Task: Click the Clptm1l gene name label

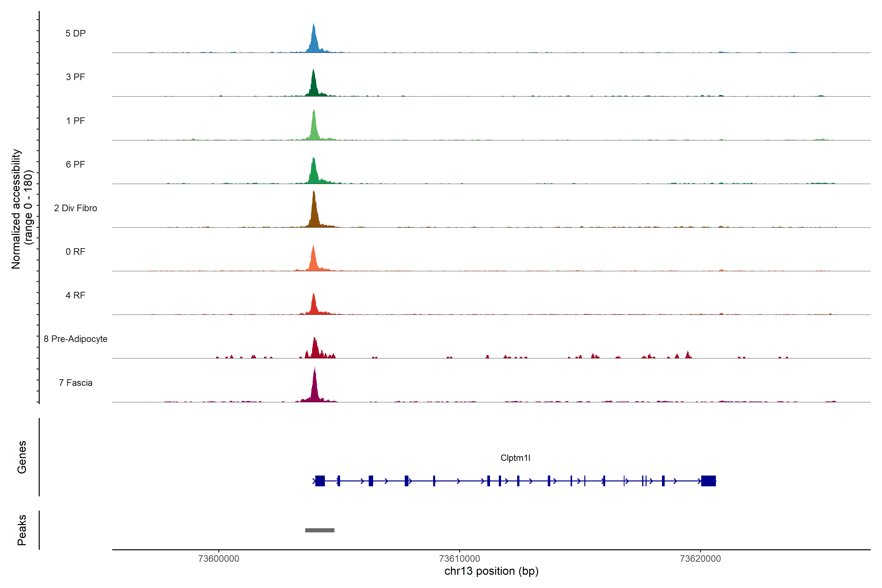Action: [515, 458]
